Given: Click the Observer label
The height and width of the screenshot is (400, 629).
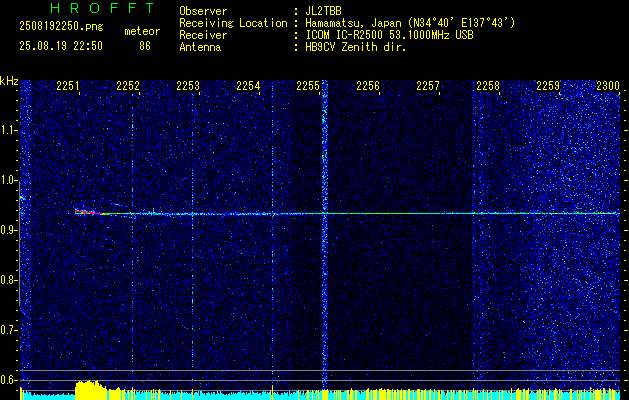Looking at the screenshot, I should tap(203, 11).
